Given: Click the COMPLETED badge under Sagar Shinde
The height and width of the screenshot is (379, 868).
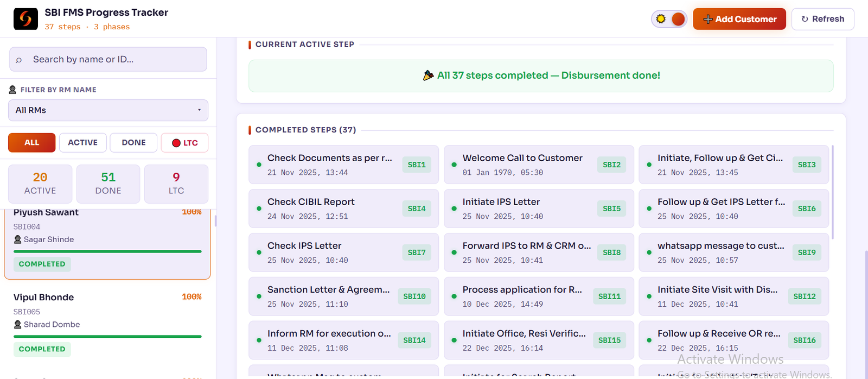Looking at the screenshot, I should [x=42, y=264].
